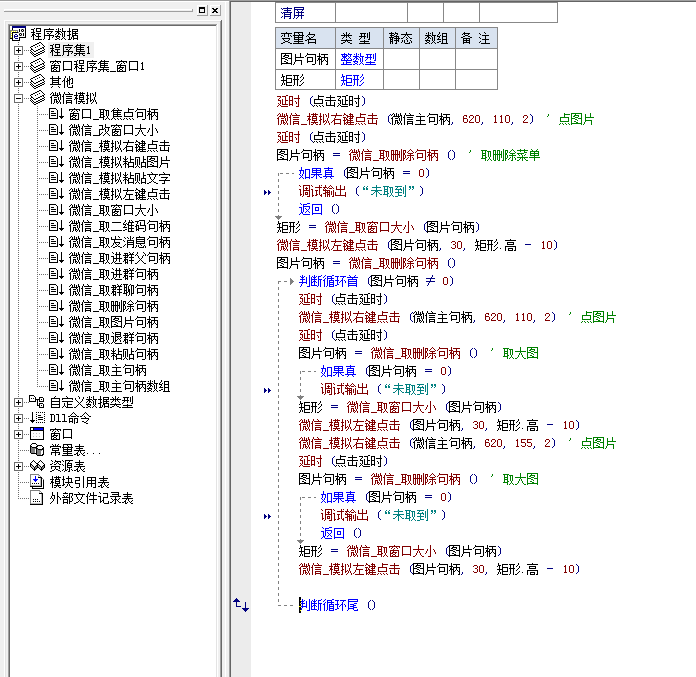Click the 自定义数据类型 icon
The height and width of the screenshot is (677, 696).
37,402
